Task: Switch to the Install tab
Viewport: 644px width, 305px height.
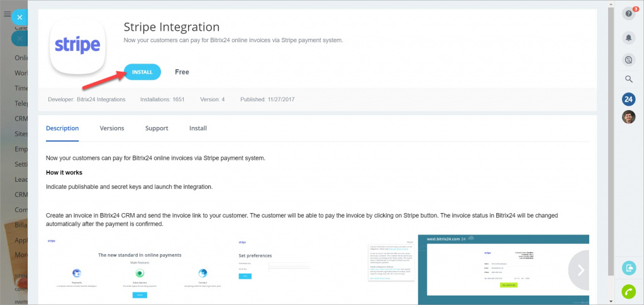Action: [198, 128]
